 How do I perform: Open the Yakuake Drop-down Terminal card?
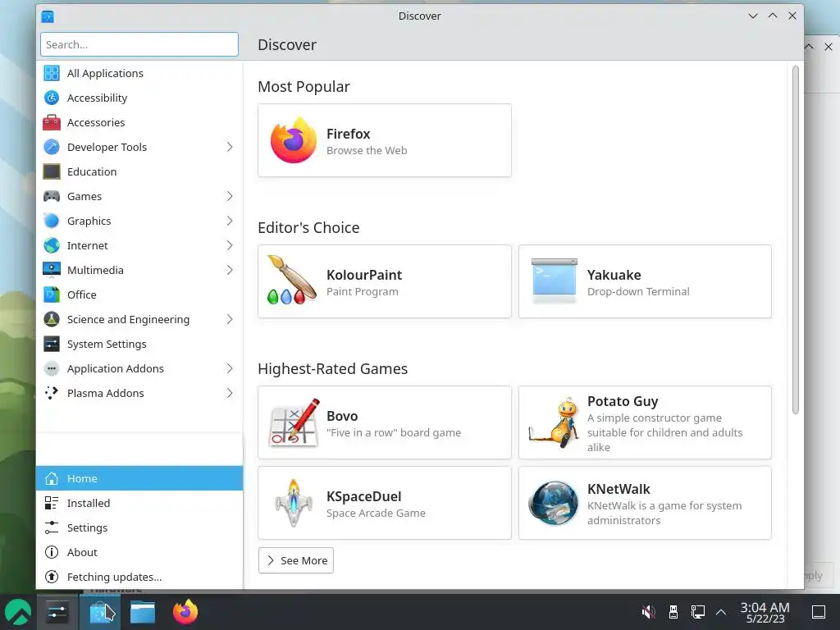[x=645, y=281]
